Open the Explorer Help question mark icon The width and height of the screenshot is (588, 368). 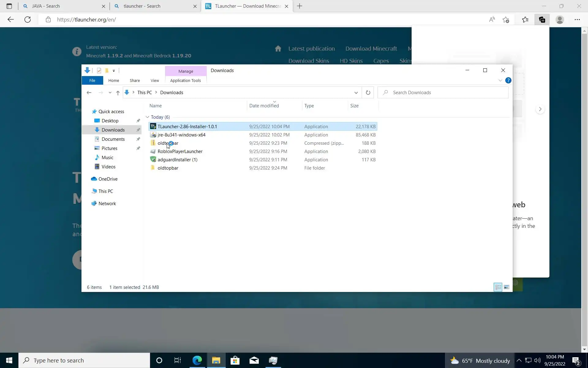pyautogui.click(x=508, y=80)
